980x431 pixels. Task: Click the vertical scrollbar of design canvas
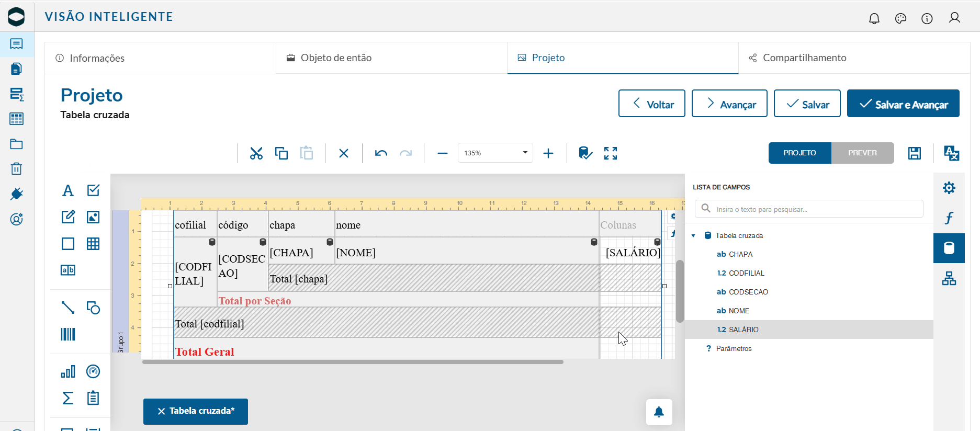point(680,291)
